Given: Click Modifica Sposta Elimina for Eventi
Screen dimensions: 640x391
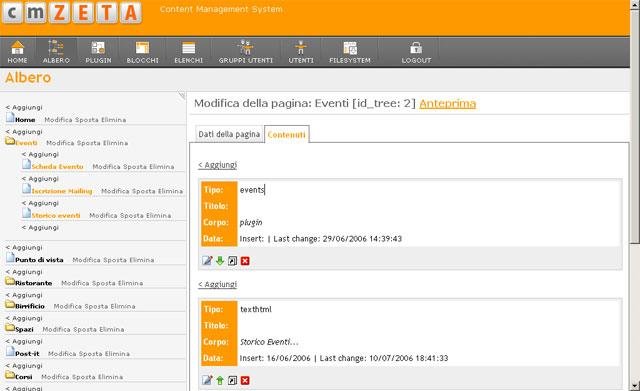Looking at the screenshot, I should [x=87, y=143].
